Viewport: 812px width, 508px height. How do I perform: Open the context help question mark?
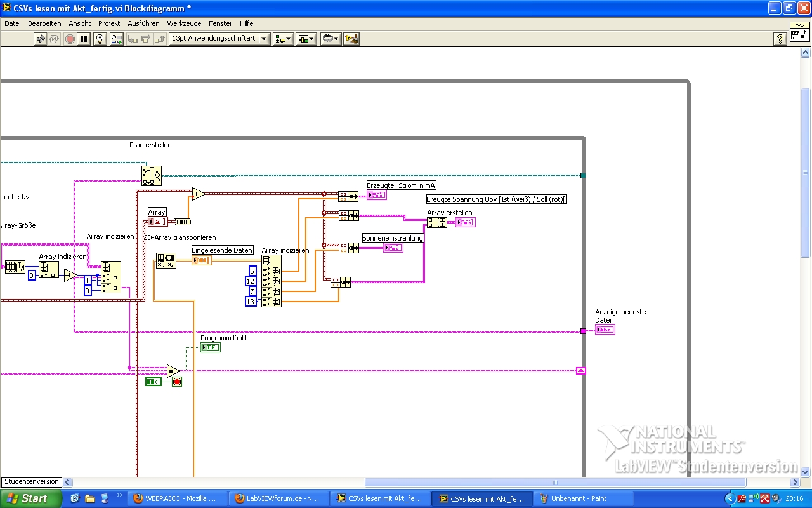(x=780, y=39)
